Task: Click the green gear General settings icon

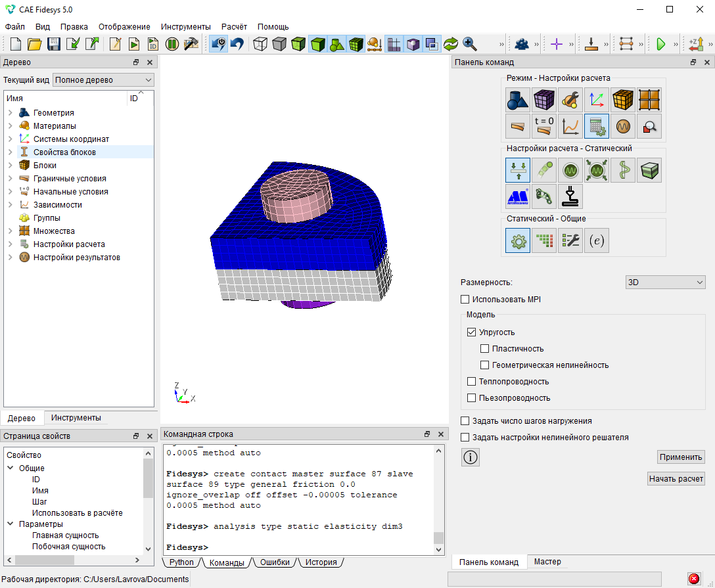Action: tap(518, 240)
